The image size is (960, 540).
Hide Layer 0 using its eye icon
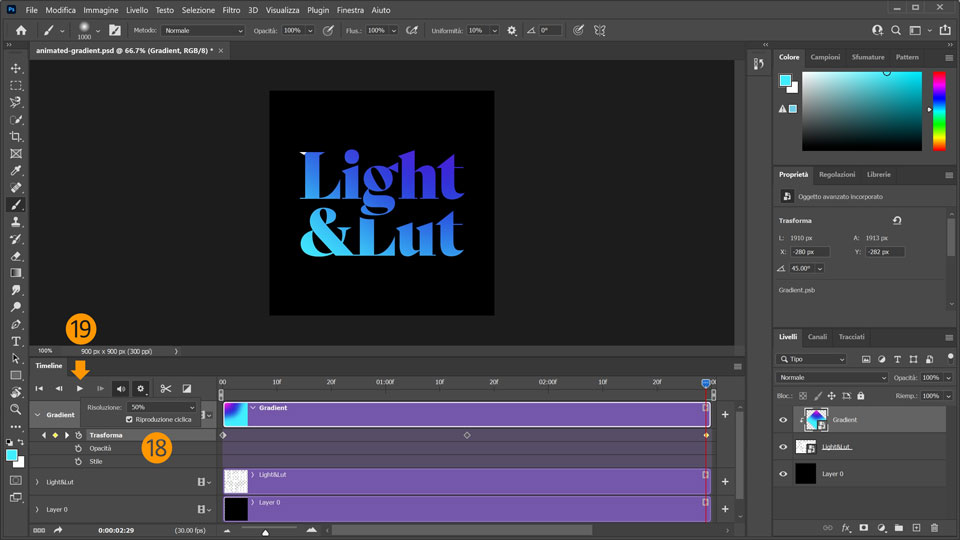pyautogui.click(x=783, y=474)
